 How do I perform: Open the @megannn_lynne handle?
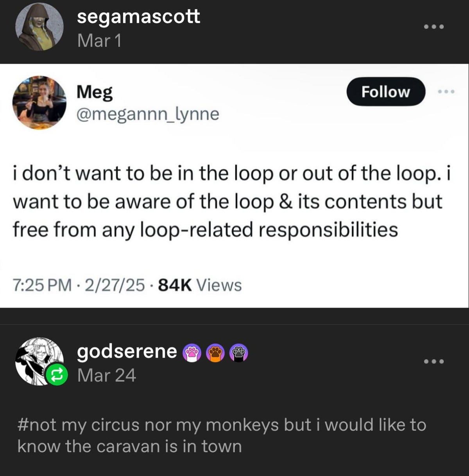coord(148,114)
